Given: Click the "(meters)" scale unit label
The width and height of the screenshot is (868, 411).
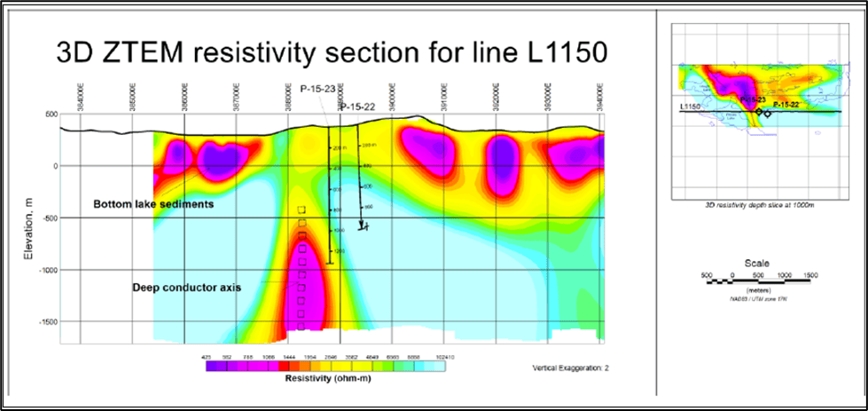Looking at the screenshot, I should [758, 291].
